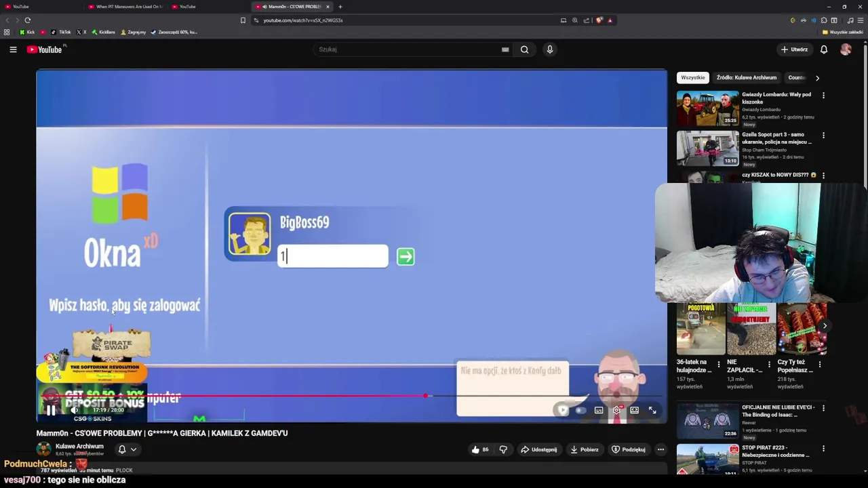Screen dimensions: 868x488
Task: Open YouTube notifications bell in header
Action: tap(824, 49)
